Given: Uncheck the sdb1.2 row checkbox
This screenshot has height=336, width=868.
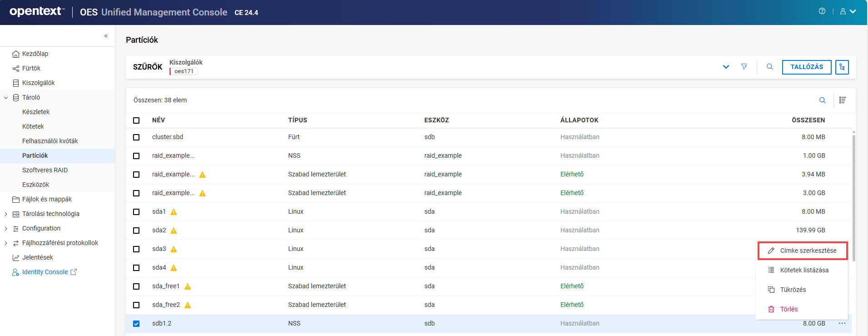Looking at the screenshot, I should [x=136, y=324].
